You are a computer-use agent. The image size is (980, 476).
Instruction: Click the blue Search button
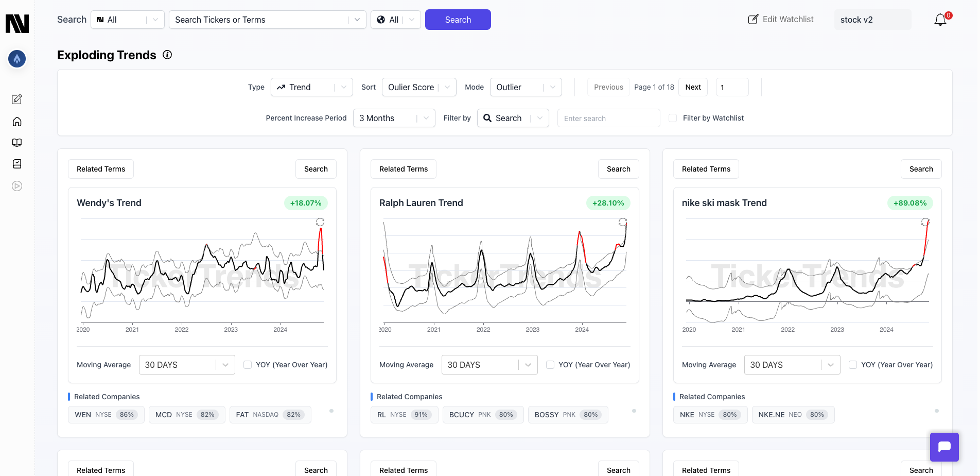(458, 20)
